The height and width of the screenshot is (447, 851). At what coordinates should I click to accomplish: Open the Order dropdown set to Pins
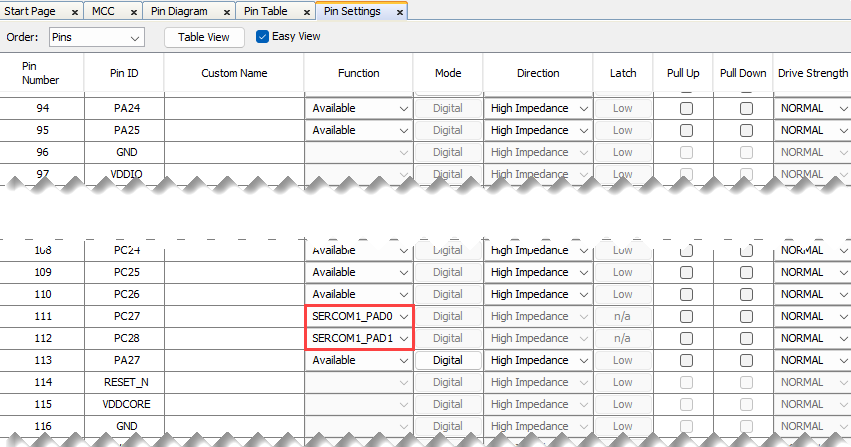(x=96, y=37)
